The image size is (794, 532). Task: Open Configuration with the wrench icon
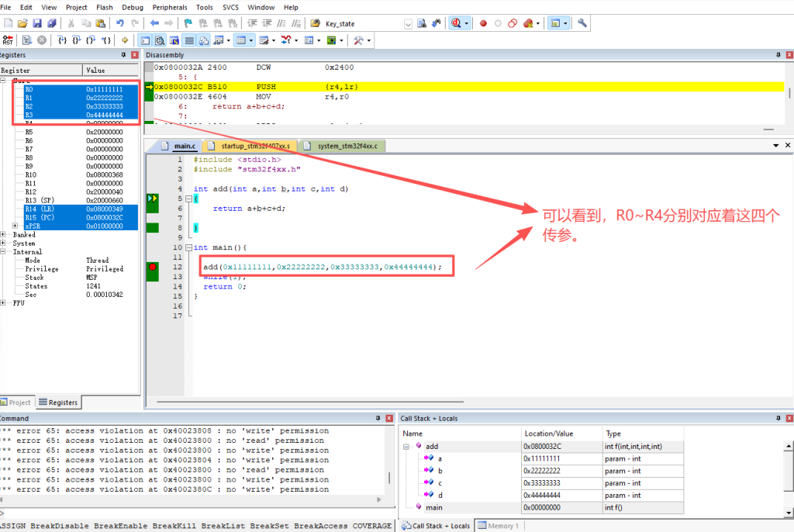(582, 23)
